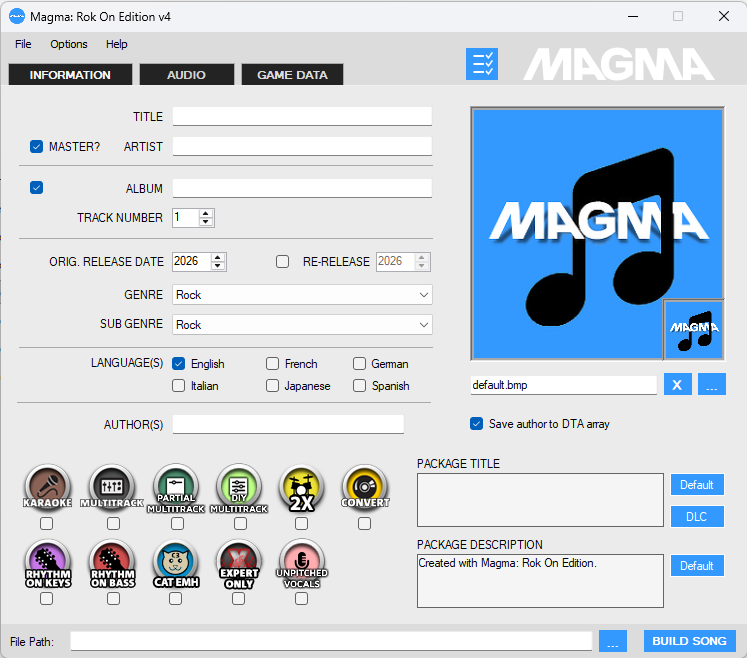This screenshot has height=658, width=747.
Task: Click the Partial Multitrack icon
Action: (176, 488)
